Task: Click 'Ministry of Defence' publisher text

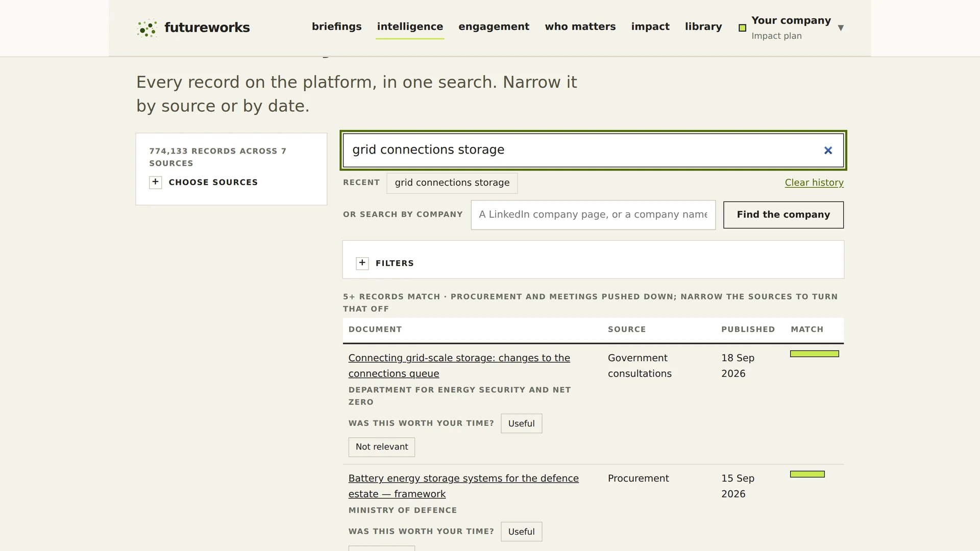Action: point(403,510)
